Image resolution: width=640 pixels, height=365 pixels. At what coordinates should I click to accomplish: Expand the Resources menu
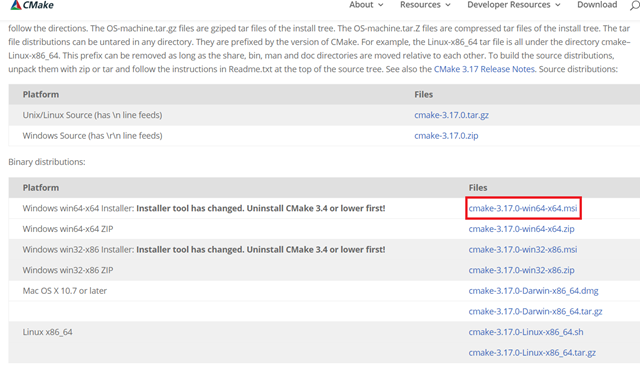point(425,5)
